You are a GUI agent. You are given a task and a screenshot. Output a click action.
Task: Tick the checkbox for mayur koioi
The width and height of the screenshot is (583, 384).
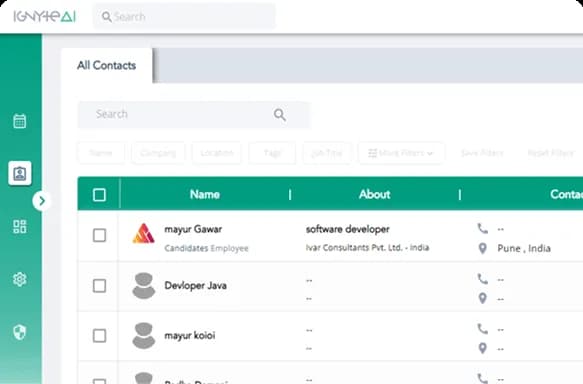pyautogui.click(x=99, y=335)
